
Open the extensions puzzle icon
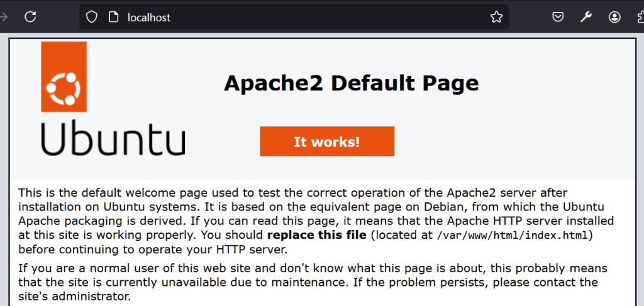639,17
